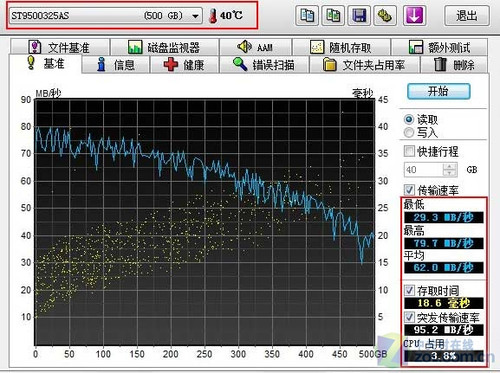Image resolution: width=500 pixels, height=373 pixels.
Task: Toggle the 突发传输速率 checkbox
Action: pyautogui.click(x=409, y=317)
